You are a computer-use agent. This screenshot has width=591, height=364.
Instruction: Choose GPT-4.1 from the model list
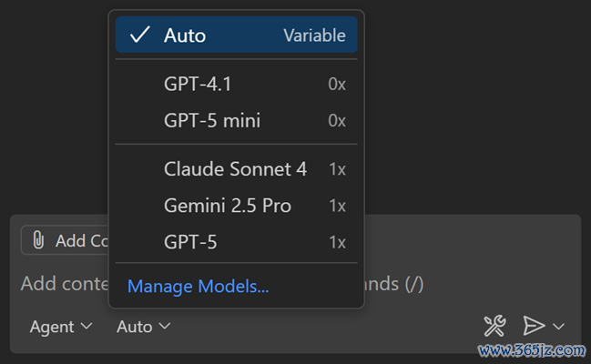(198, 85)
